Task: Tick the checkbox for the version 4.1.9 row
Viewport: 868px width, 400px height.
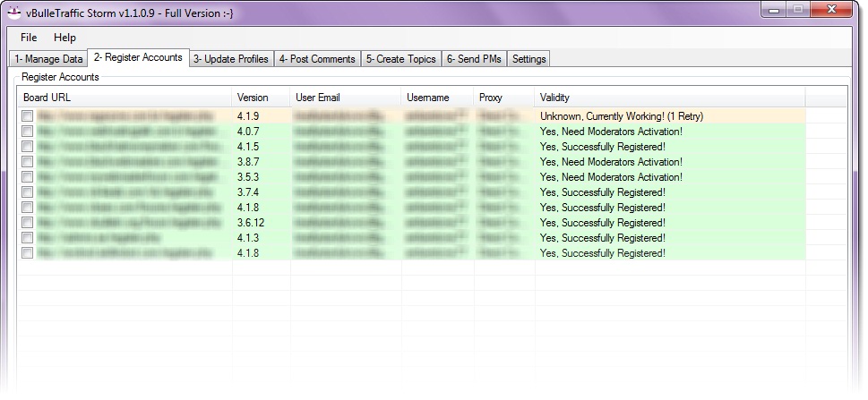Action: [28, 116]
